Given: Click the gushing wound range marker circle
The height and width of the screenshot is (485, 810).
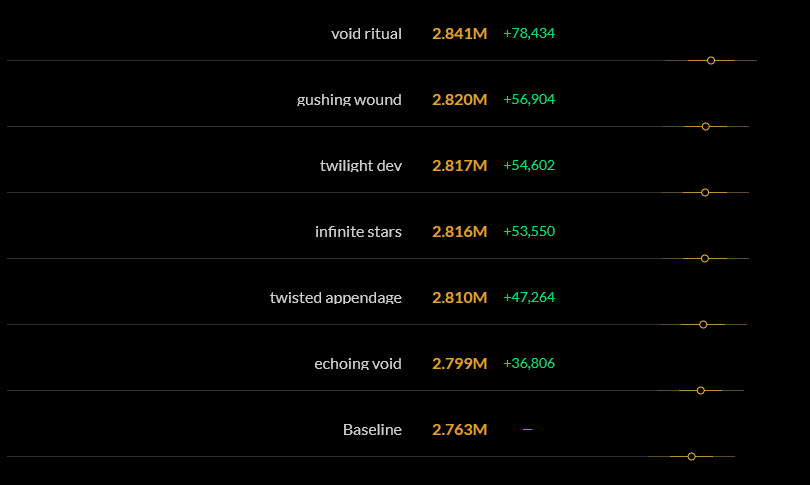Looking at the screenshot, I should [706, 127].
